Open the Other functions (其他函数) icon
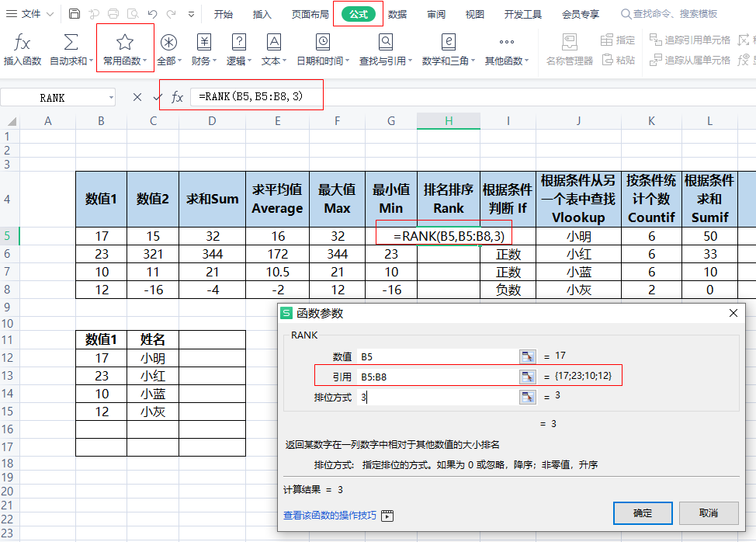Image resolution: width=756 pixels, height=542 pixels. 507,43
